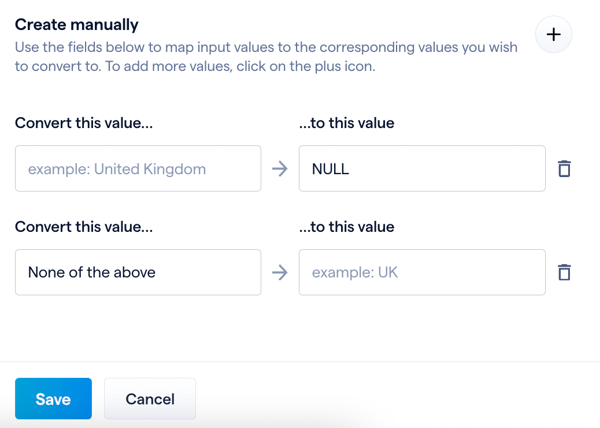Click the arrow pointing to NULL field
The width and height of the screenshot is (600, 428).
point(280,169)
